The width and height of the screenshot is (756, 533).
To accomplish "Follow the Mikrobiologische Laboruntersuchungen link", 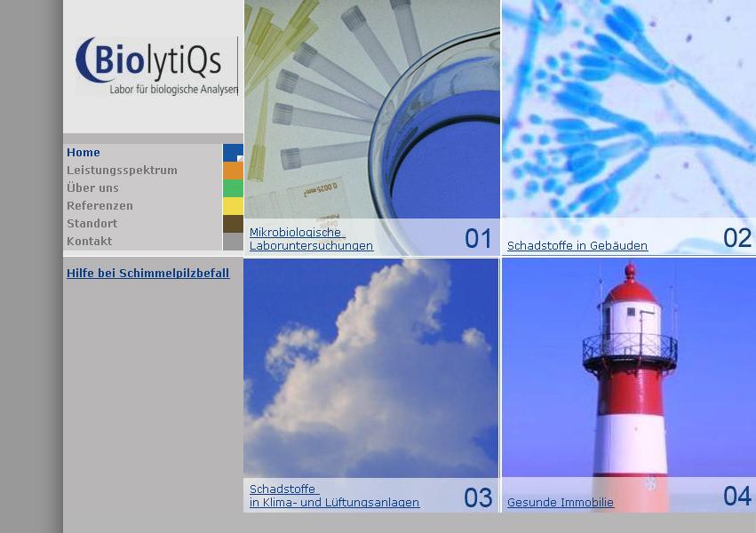I will click(x=311, y=239).
